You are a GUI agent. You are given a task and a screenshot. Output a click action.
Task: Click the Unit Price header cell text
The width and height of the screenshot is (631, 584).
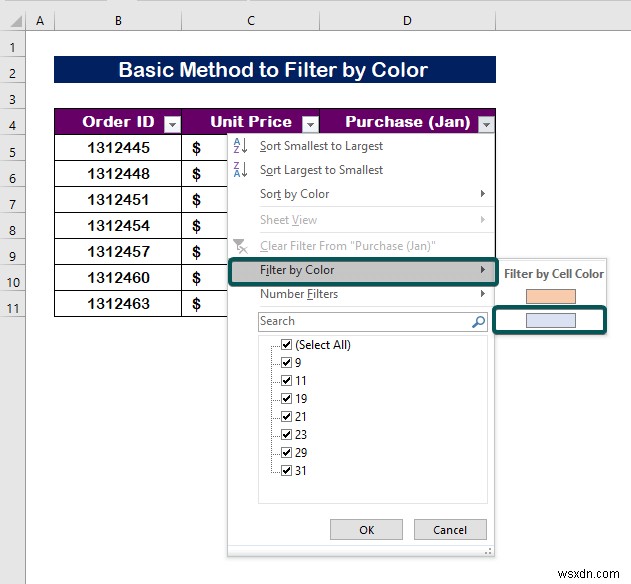pyautogui.click(x=251, y=122)
